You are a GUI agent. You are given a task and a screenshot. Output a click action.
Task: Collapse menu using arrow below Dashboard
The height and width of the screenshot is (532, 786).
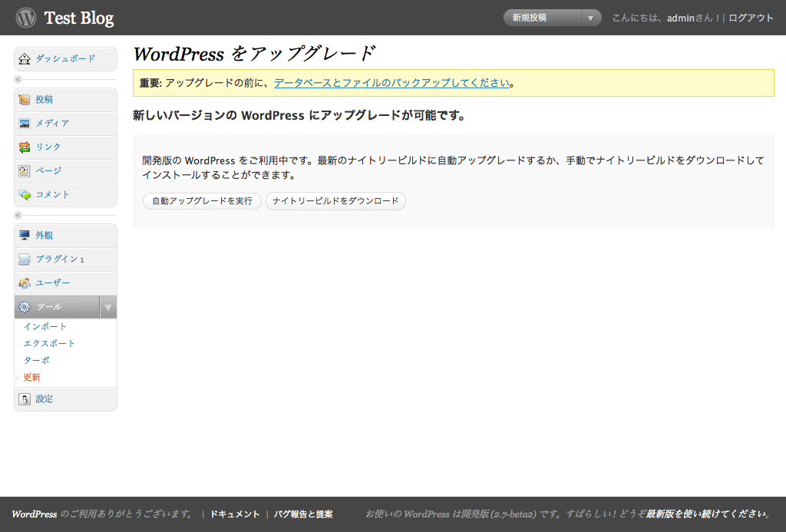[18, 79]
